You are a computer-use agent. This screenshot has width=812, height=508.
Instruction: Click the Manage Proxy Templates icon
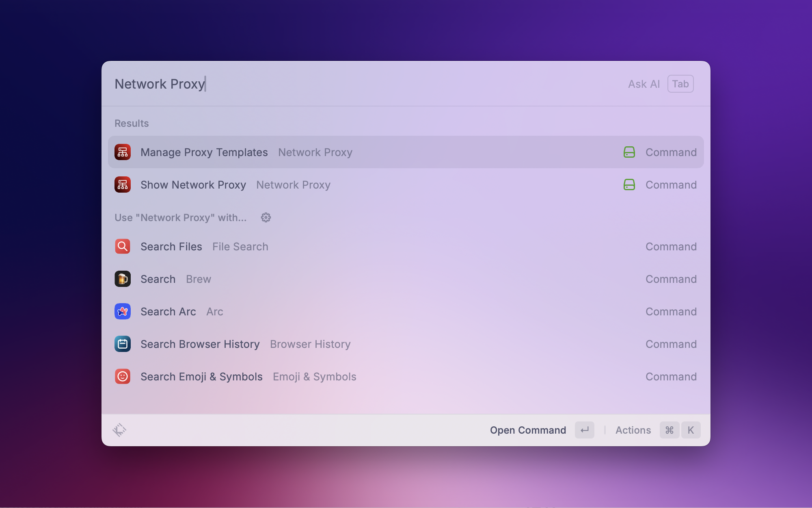click(122, 152)
